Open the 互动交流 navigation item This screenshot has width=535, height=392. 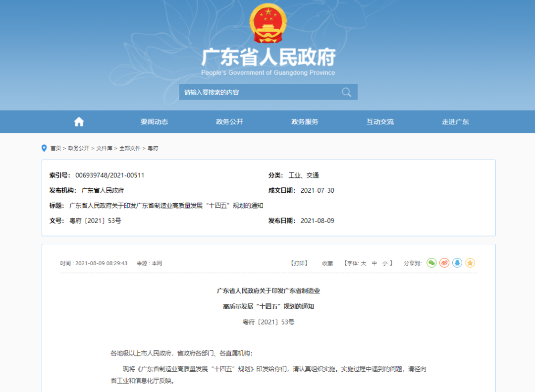coord(380,122)
